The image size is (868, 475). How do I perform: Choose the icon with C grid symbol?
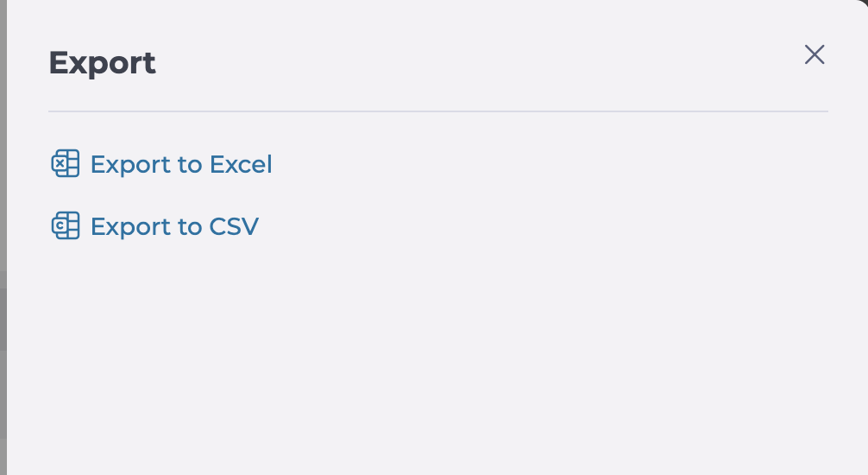click(66, 225)
